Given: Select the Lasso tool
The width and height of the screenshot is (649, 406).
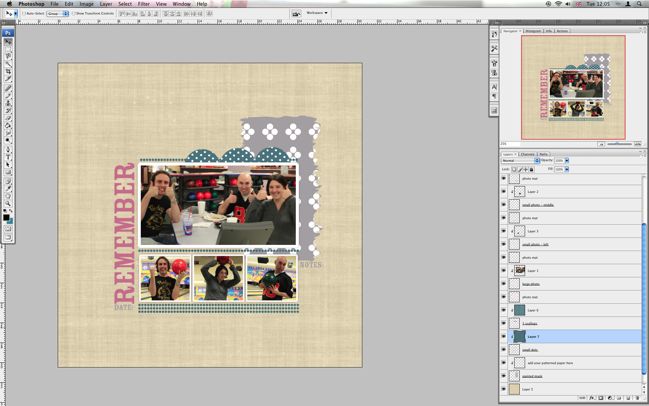Looking at the screenshot, I should pyautogui.click(x=8, y=57).
